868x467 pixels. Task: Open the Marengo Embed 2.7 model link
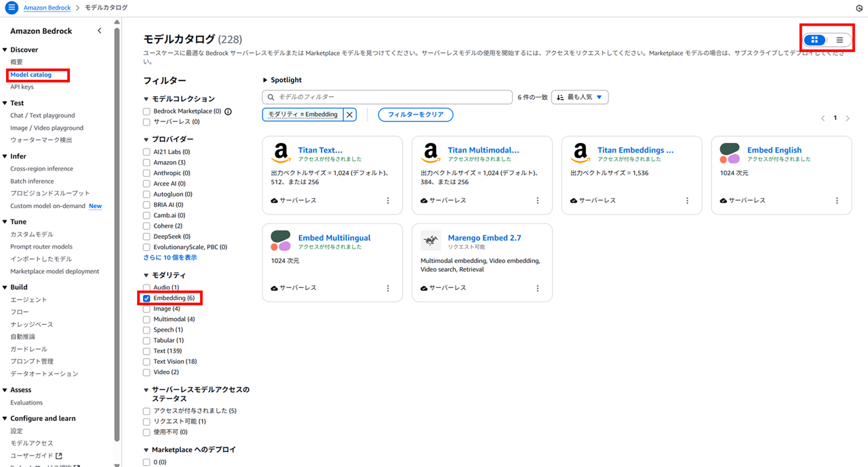click(484, 238)
